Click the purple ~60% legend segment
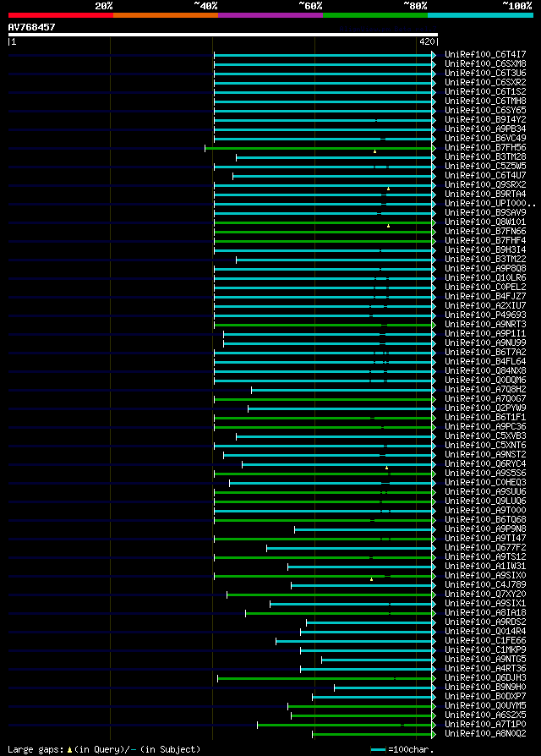 270,15
